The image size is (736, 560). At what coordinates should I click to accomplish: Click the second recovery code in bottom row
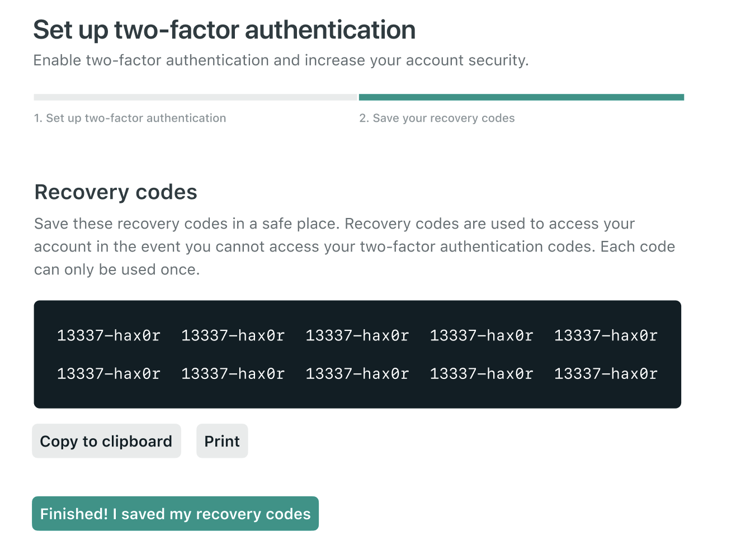click(x=233, y=373)
